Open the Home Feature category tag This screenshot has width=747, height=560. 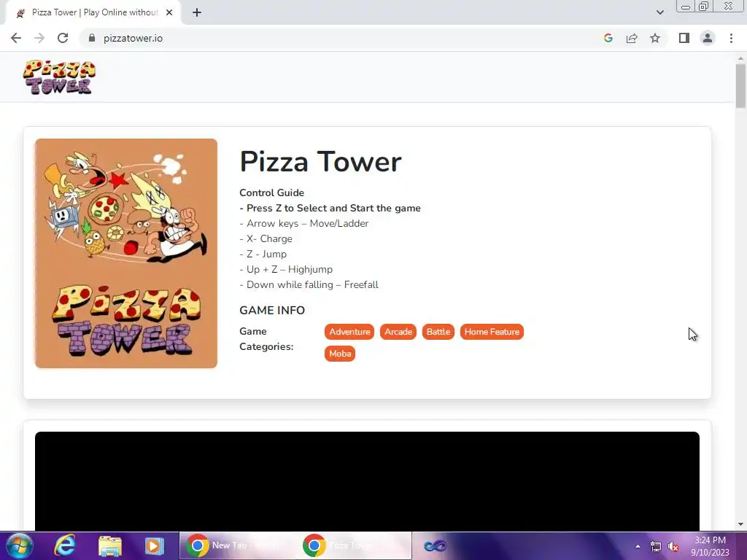492,332
